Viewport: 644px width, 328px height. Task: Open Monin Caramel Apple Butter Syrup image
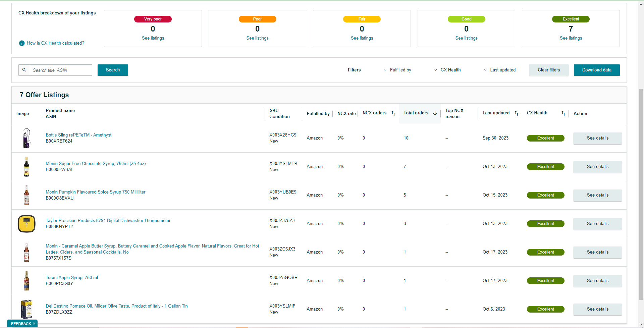click(26, 252)
